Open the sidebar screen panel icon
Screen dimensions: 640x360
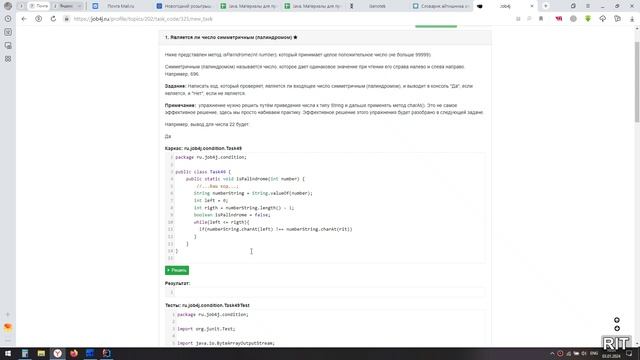click(8, 45)
